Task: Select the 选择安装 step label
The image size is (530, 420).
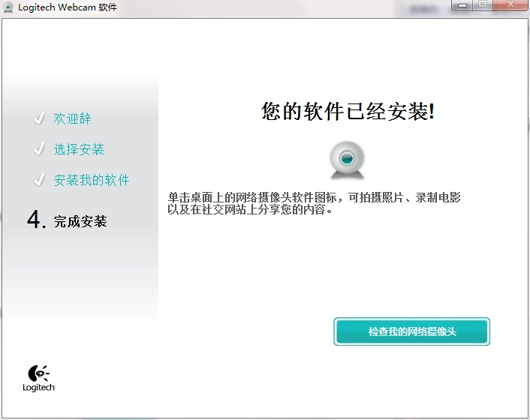Action: (79, 149)
